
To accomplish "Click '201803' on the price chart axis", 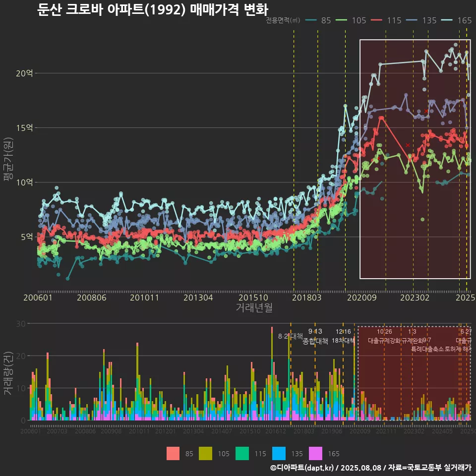I will [x=306, y=297].
